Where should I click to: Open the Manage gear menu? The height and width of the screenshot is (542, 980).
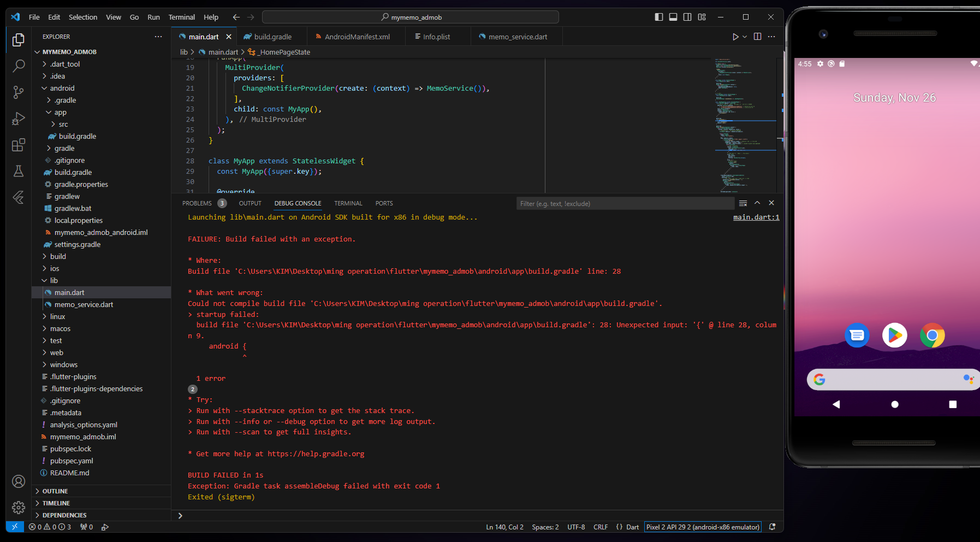(19, 508)
